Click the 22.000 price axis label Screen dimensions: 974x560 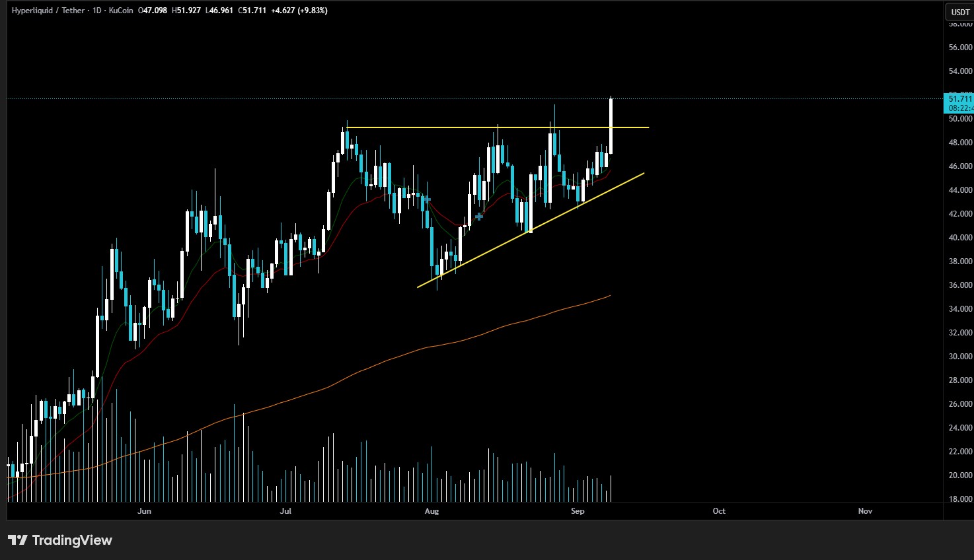tap(960, 452)
